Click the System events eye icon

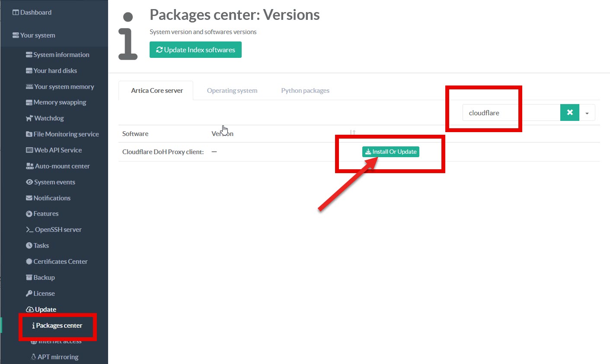pyautogui.click(x=29, y=182)
